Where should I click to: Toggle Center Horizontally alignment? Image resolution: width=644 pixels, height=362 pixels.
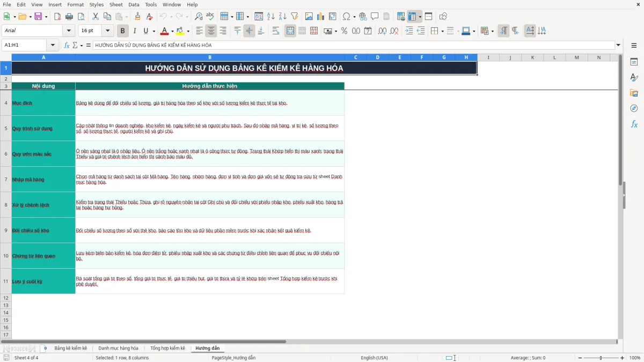pyautogui.click(x=211, y=31)
